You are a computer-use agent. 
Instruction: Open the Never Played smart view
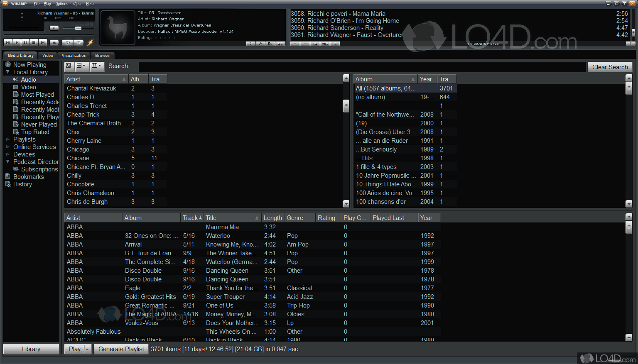coord(39,125)
